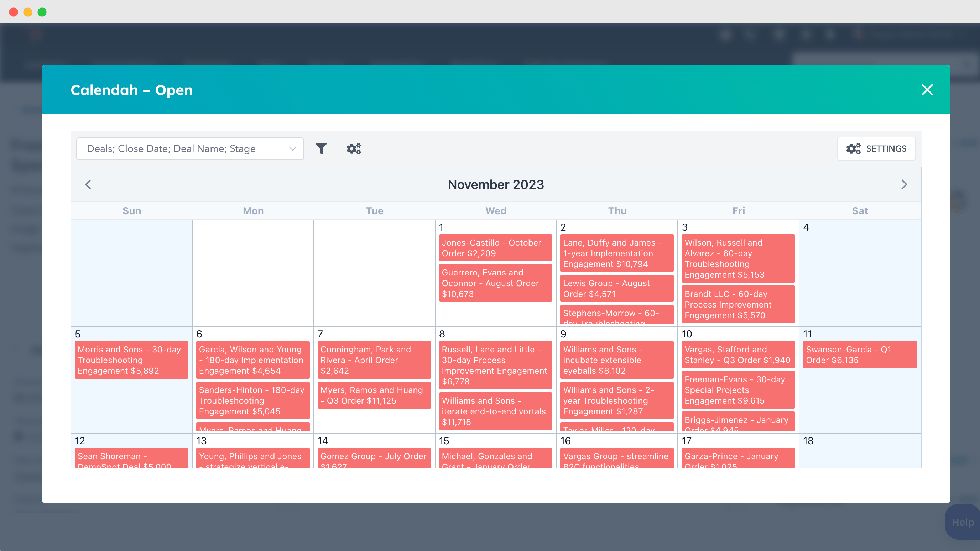980x551 pixels.
Task: Click the Wed column header
Action: pos(496,211)
